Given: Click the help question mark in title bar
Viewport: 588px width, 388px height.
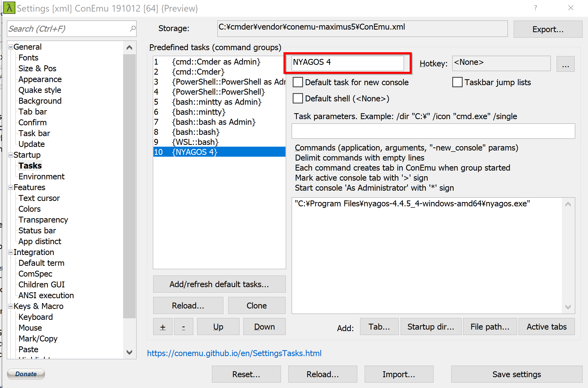Looking at the screenshot, I should click(x=535, y=8).
